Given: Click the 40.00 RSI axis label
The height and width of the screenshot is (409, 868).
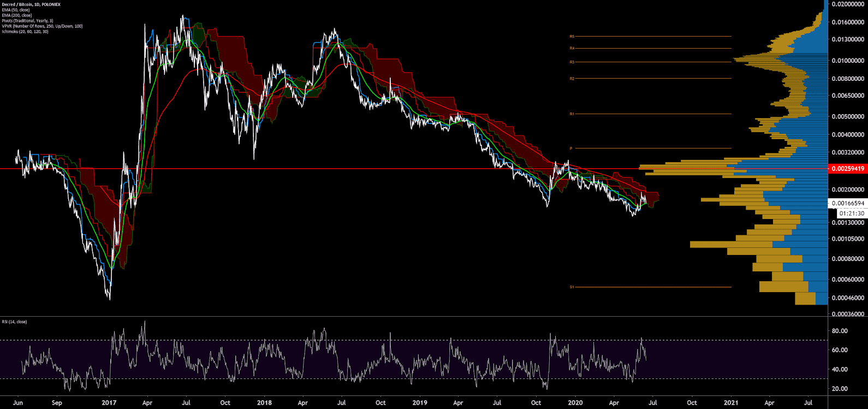Looking at the screenshot, I should (x=840, y=370).
